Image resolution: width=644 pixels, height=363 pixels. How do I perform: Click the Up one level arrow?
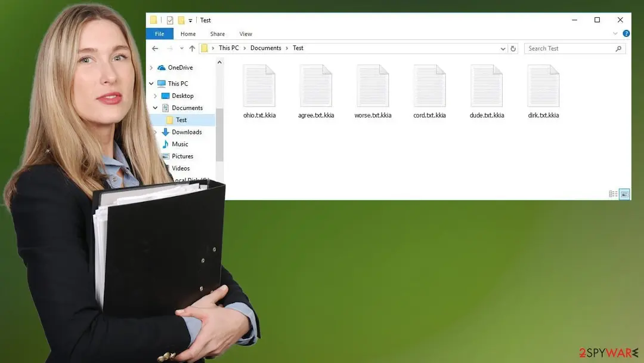[192, 48]
